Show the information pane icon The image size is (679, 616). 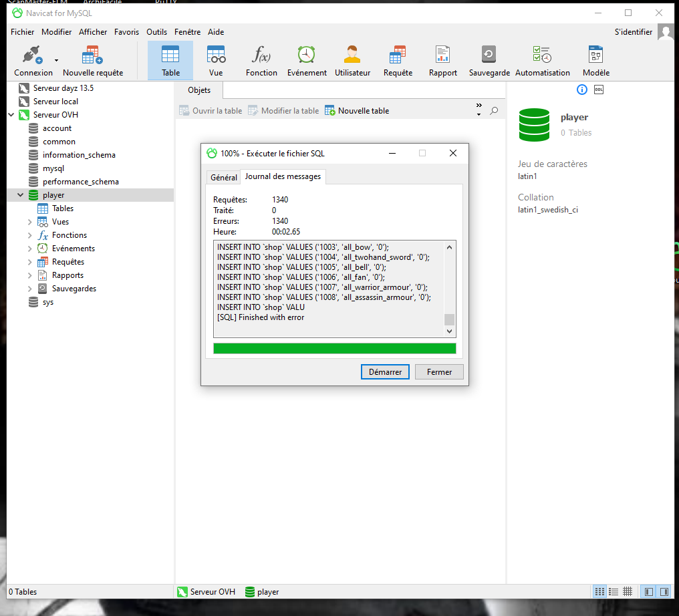[x=581, y=90]
